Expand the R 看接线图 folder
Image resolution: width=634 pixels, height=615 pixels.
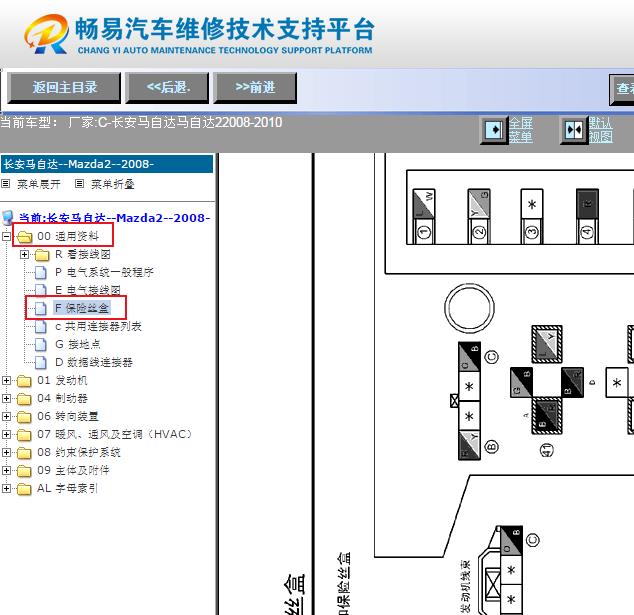(24, 254)
